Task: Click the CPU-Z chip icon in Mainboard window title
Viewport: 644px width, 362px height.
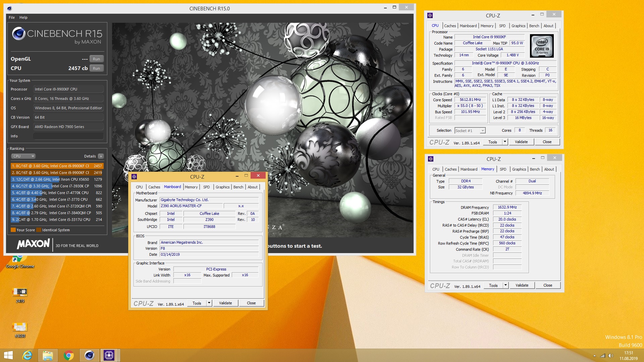Action: click(x=134, y=177)
